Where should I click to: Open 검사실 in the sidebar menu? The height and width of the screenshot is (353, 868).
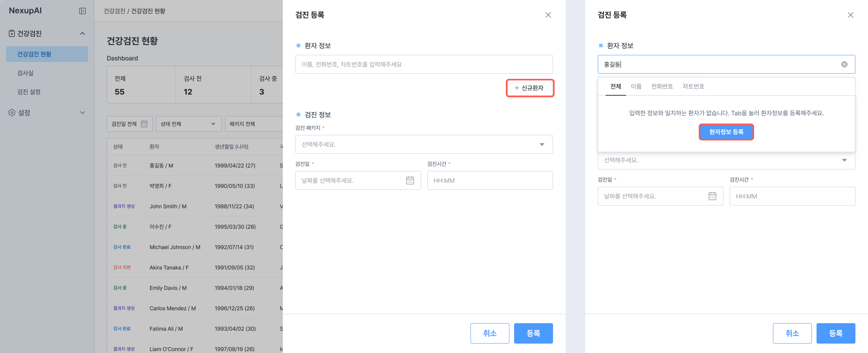[25, 73]
